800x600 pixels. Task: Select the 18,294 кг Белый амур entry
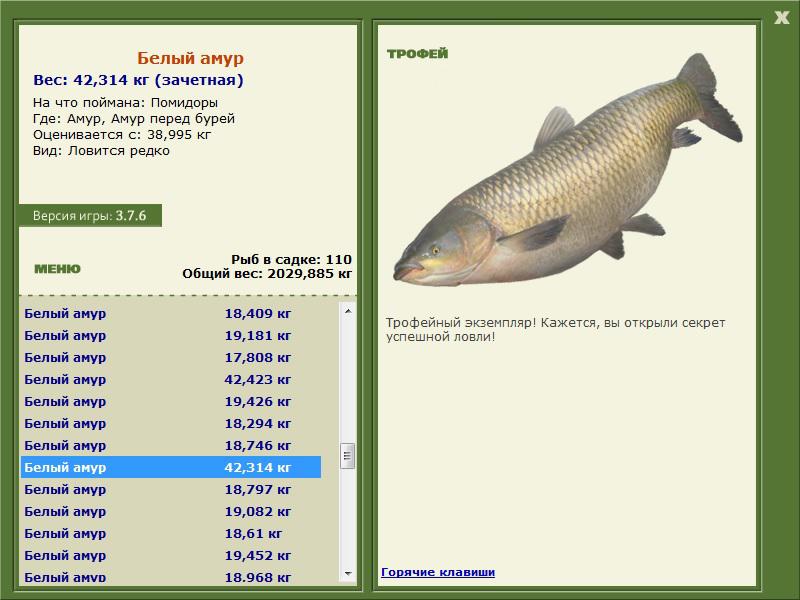point(171,423)
